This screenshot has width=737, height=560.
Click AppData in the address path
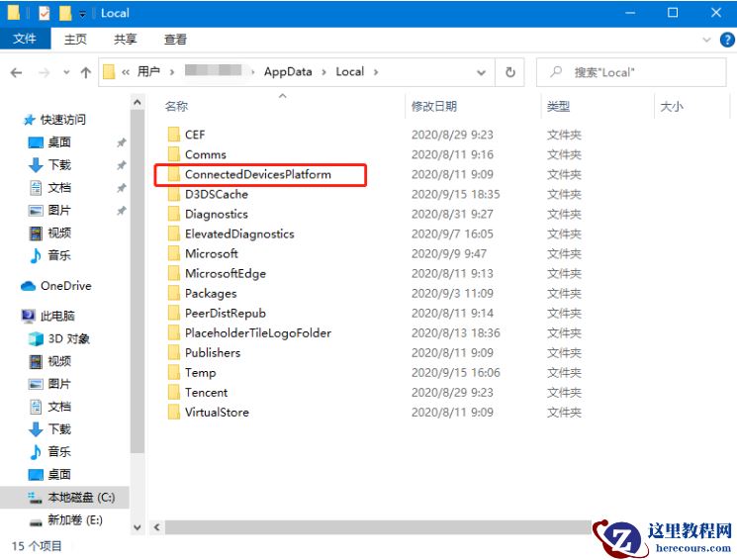pos(288,71)
